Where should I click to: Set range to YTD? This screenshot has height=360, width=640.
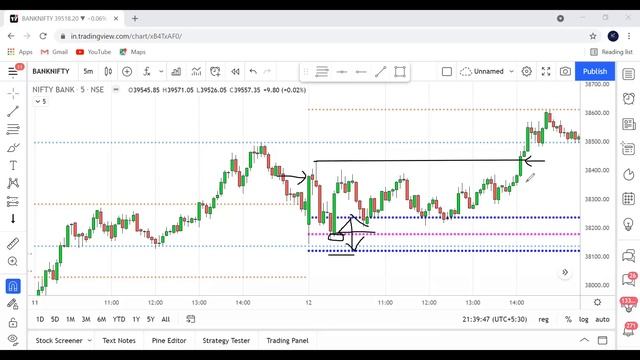pos(119,320)
